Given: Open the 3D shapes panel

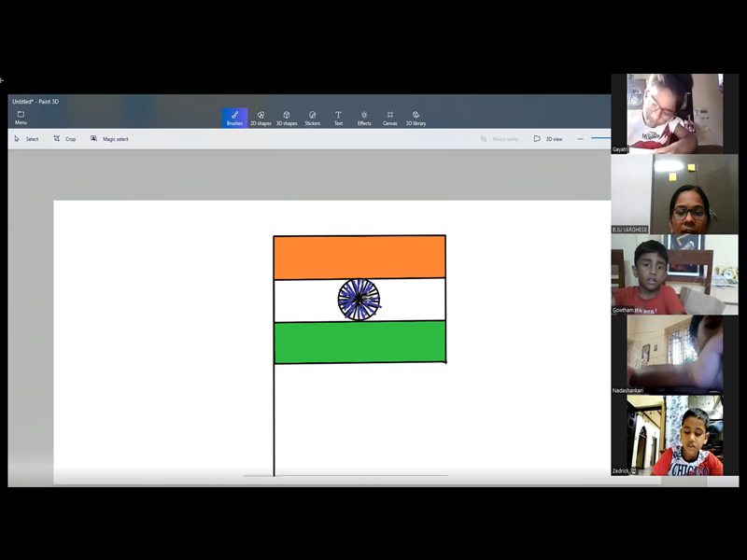Looking at the screenshot, I should point(287,118).
